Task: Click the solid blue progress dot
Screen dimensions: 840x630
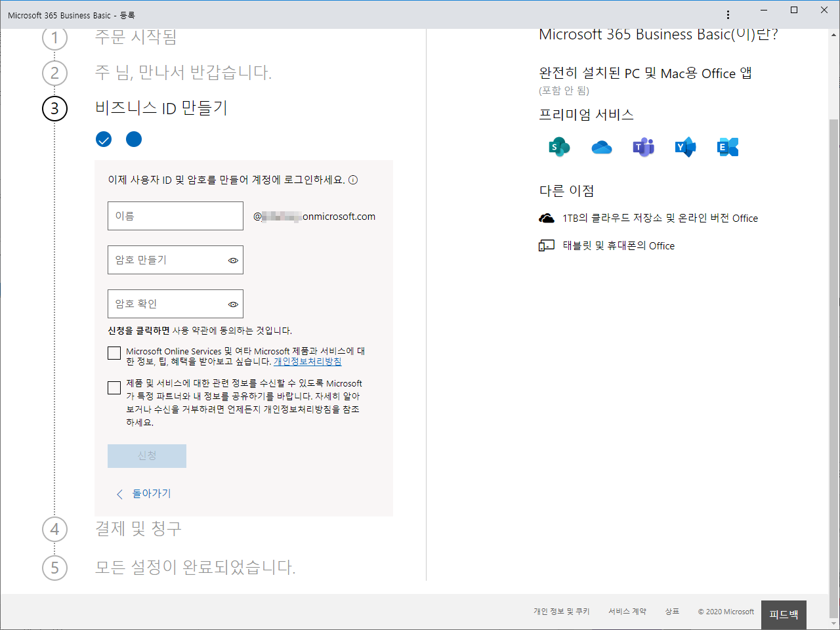Action: click(134, 139)
